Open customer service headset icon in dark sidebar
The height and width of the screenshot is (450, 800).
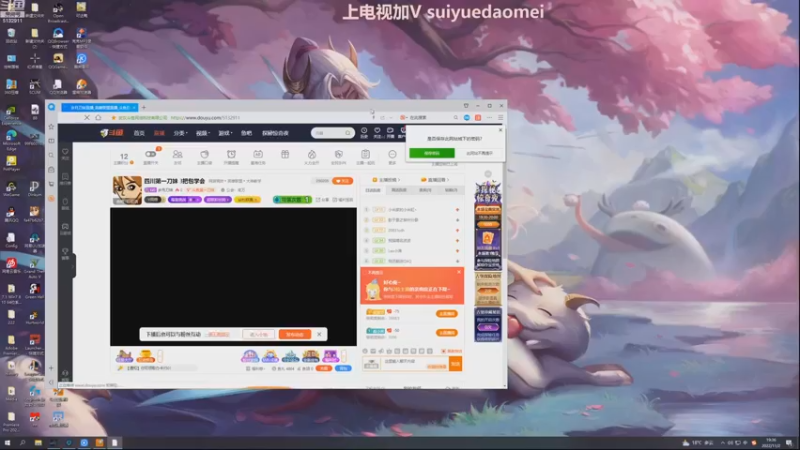pos(65,374)
